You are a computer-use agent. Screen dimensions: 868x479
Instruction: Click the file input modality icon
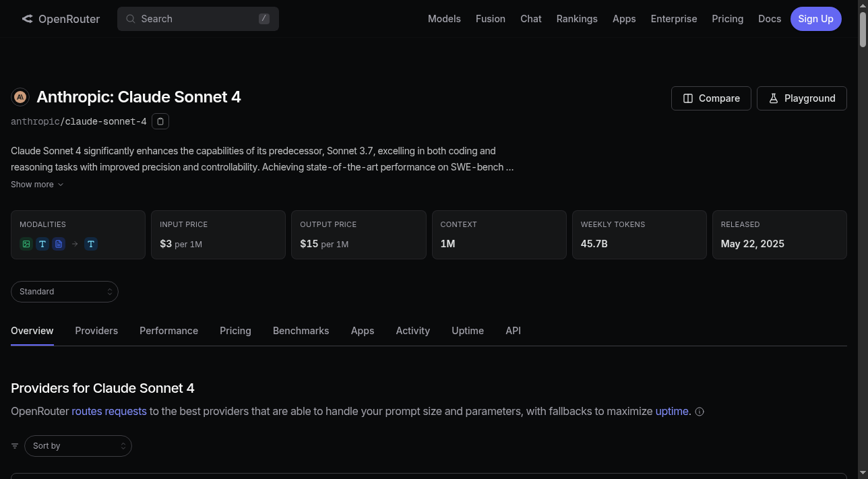(59, 244)
